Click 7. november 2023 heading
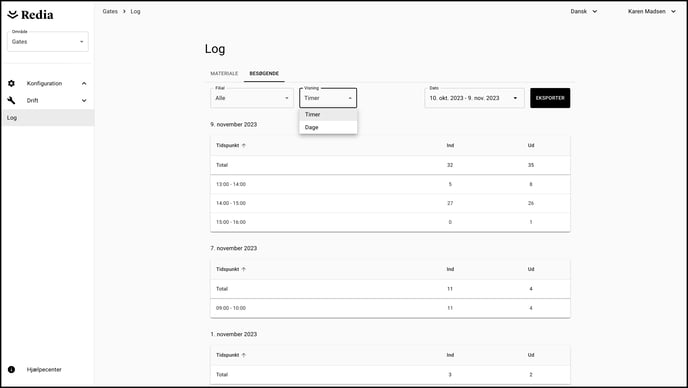This screenshot has height=388, width=688. click(x=233, y=248)
